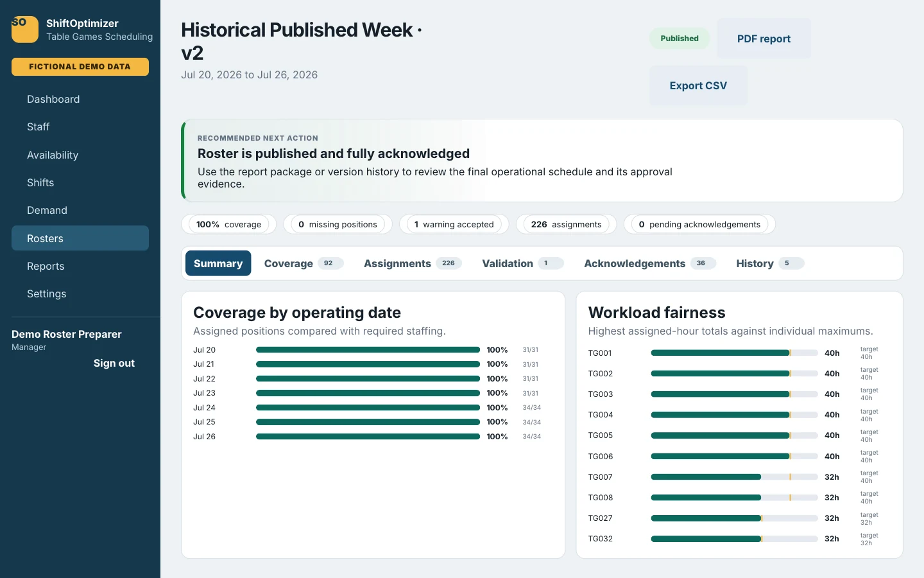The height and width of the screenshot is (578, 924).
Task: Open the Demand page
Action: [80, 210]
